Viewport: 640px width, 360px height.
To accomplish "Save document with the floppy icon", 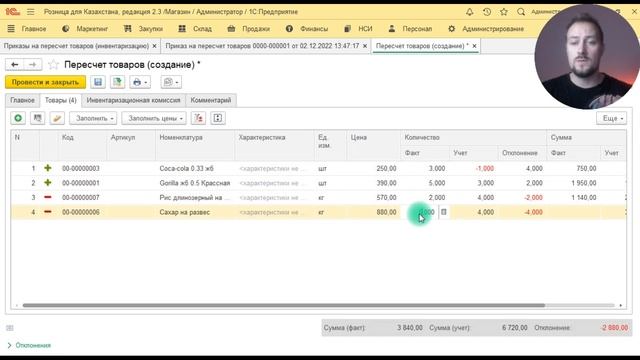I will [98, 82].
